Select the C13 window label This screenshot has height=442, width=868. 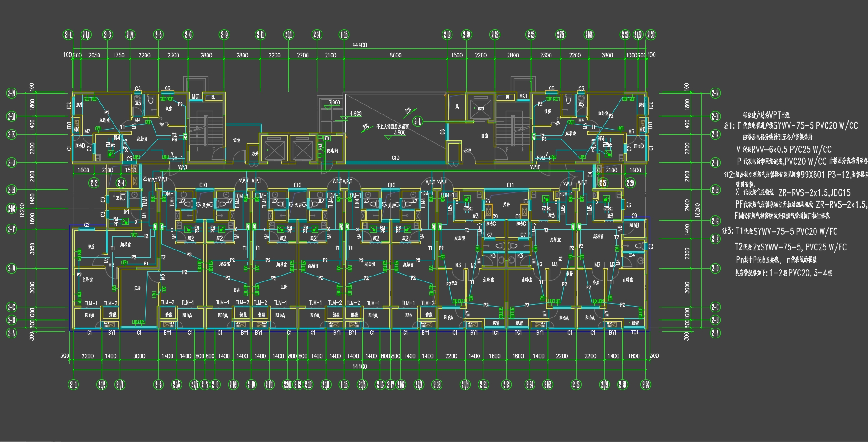395,158
